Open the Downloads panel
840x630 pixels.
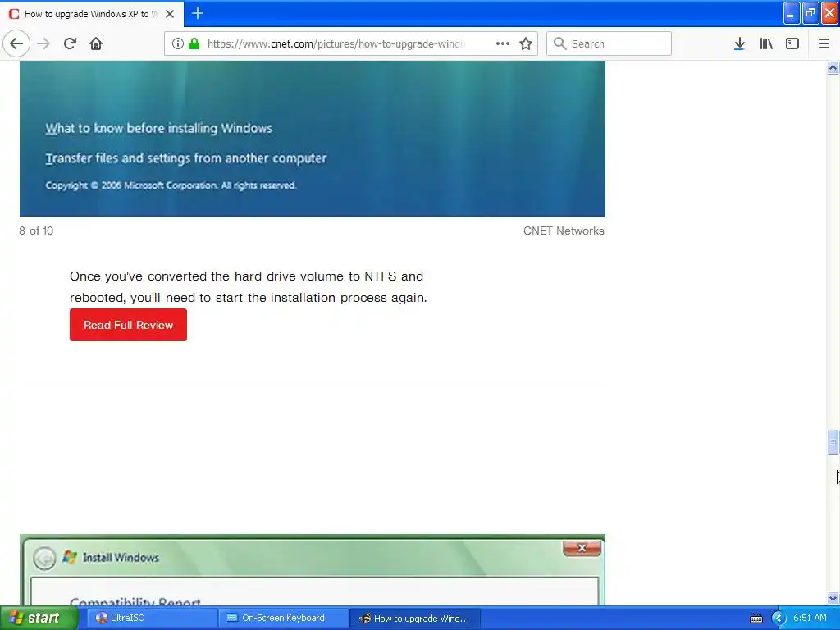pyautogui.click(x=739, y=43)
